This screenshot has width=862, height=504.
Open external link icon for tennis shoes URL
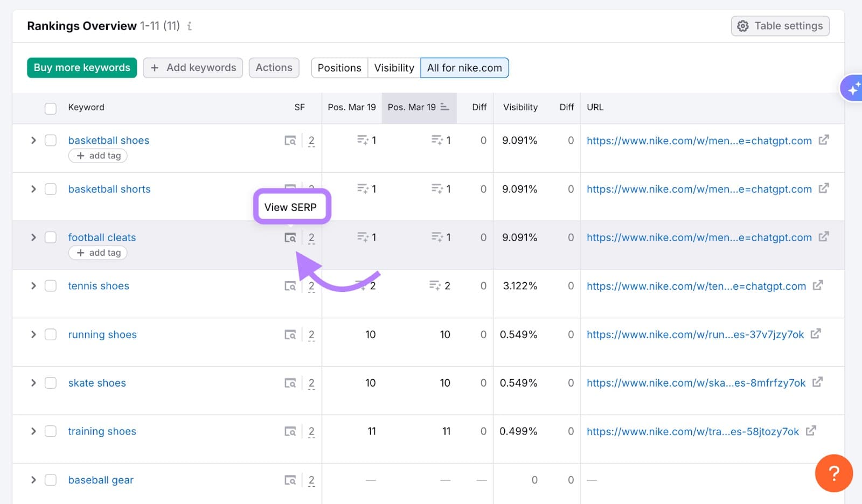pos(818,285)
